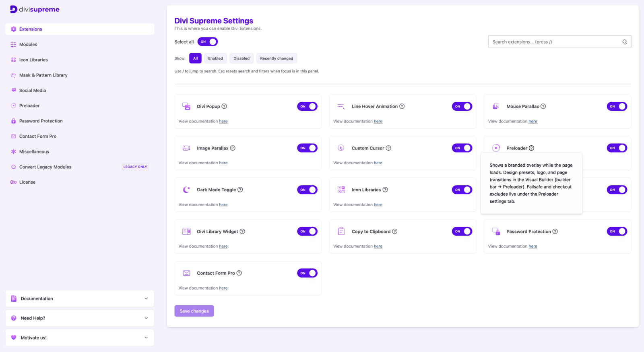This screenshot has height=352, width=644.
Task: Click the Divi Supreme logo
Action: [35, 9]
